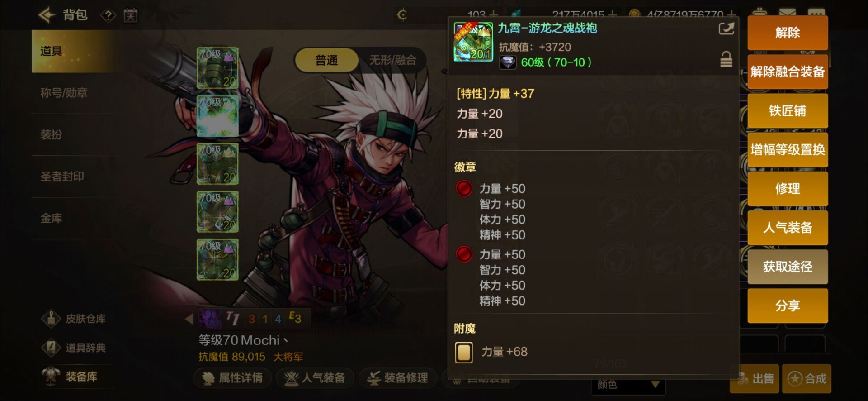Expand buff bar with left triangle arrow

(x=189, y=319)
